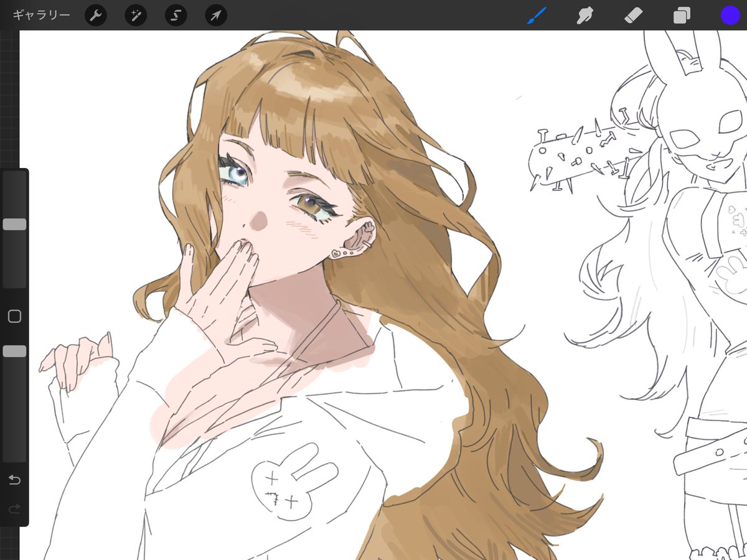The width and height of the screenshot is (747, 560).
Task: Select the Brush tool
Action: click(x=537, y=15)
